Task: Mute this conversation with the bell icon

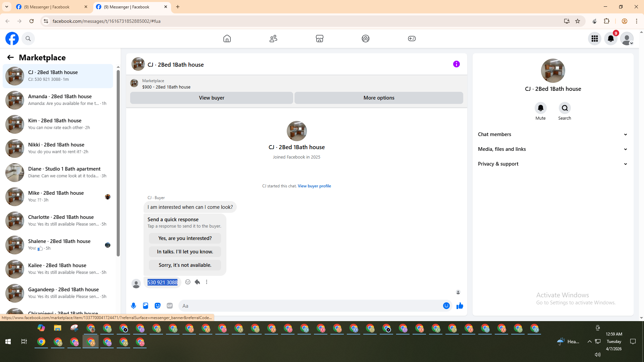Action: 541,108
